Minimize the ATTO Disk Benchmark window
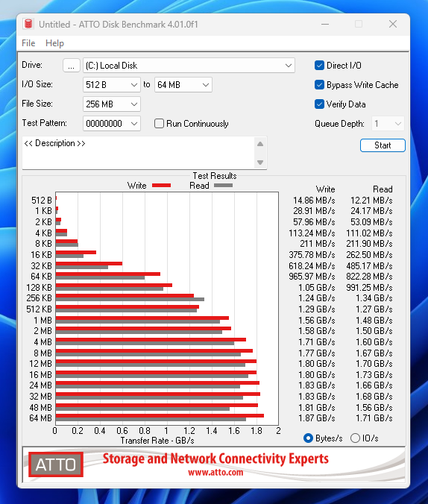 click(325, 24)
